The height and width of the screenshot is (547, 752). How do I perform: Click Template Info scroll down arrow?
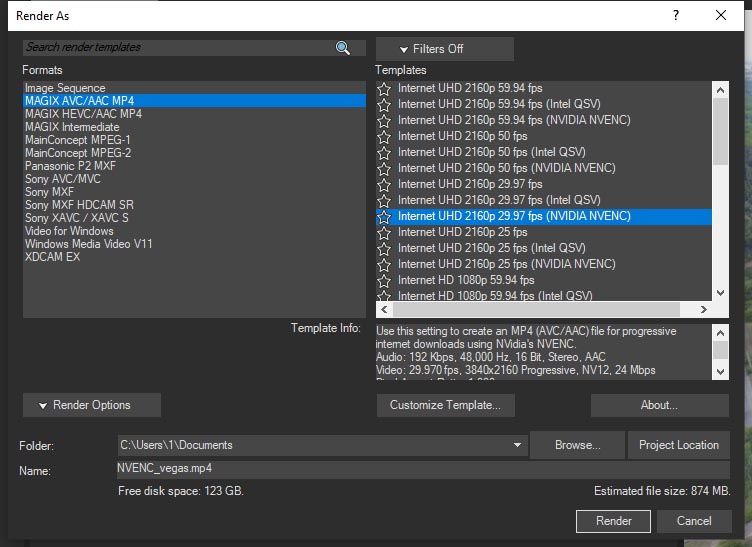coord(720,372)
